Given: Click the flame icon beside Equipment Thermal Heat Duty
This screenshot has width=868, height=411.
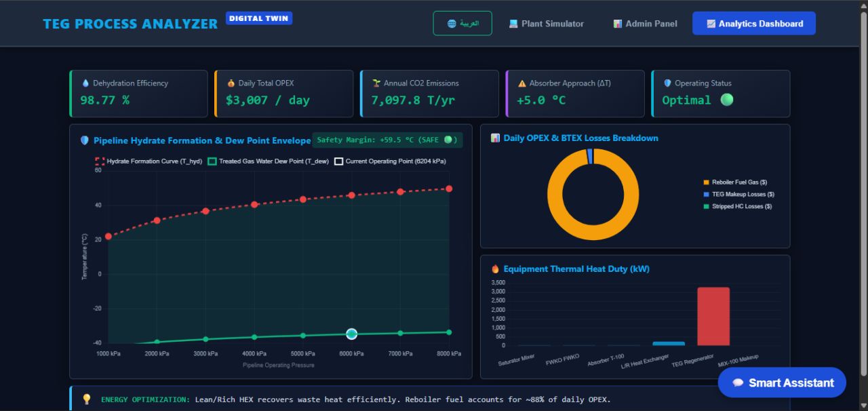Looking at the screenshot, I should point(496,269).
